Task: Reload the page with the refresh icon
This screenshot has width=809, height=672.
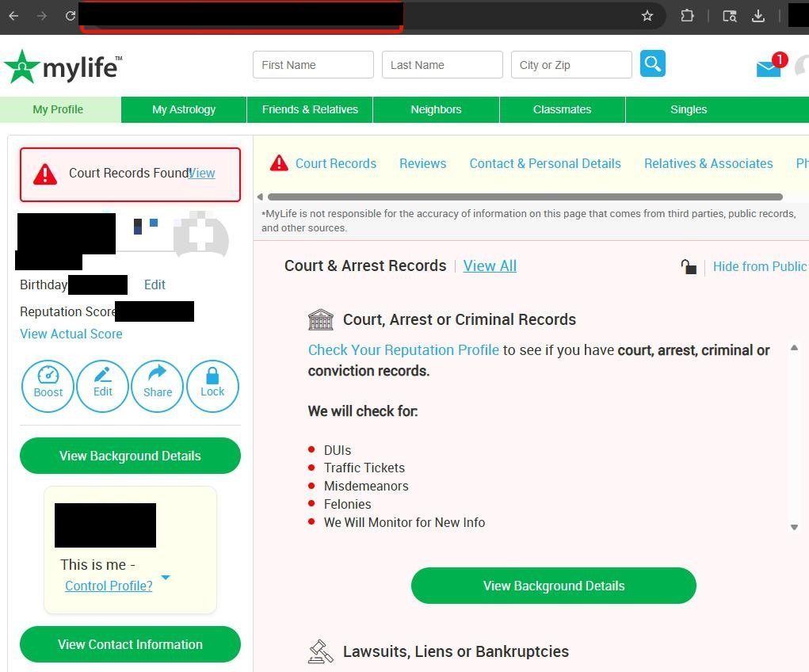Action: pyautogui.click(x=71, y=16)
